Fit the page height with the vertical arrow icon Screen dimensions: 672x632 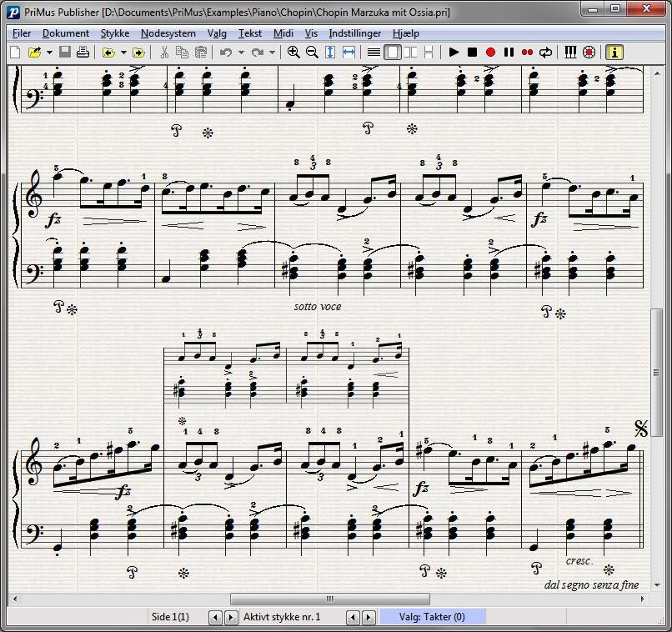pos(330,53)
